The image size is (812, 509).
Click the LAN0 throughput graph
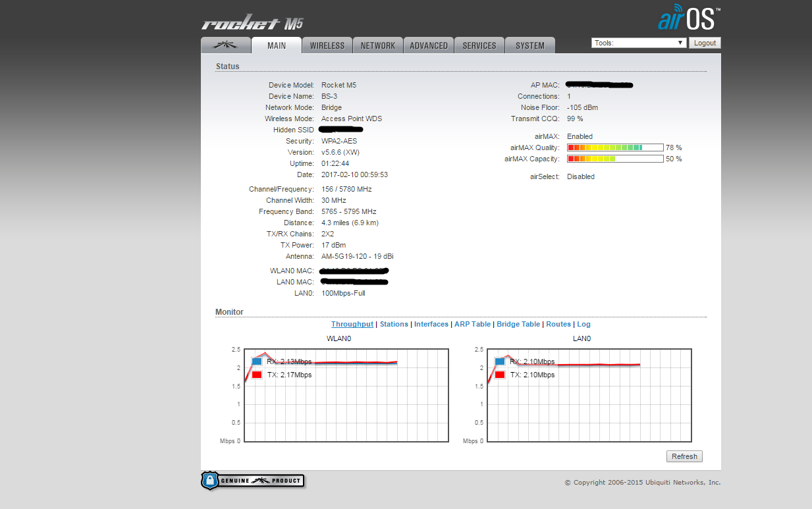[589, 395]
